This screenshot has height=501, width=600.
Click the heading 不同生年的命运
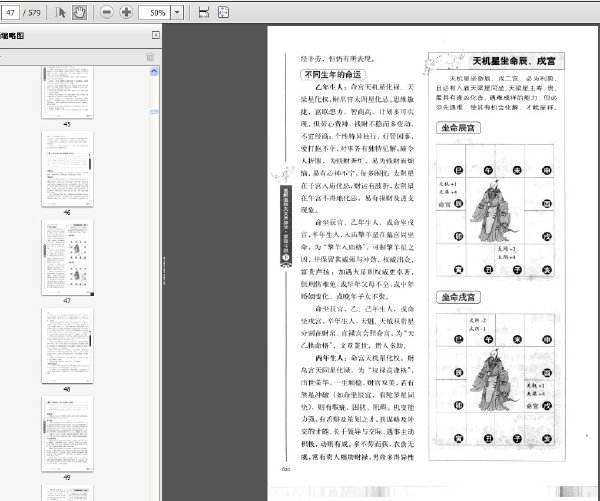(x=333, y=75)
